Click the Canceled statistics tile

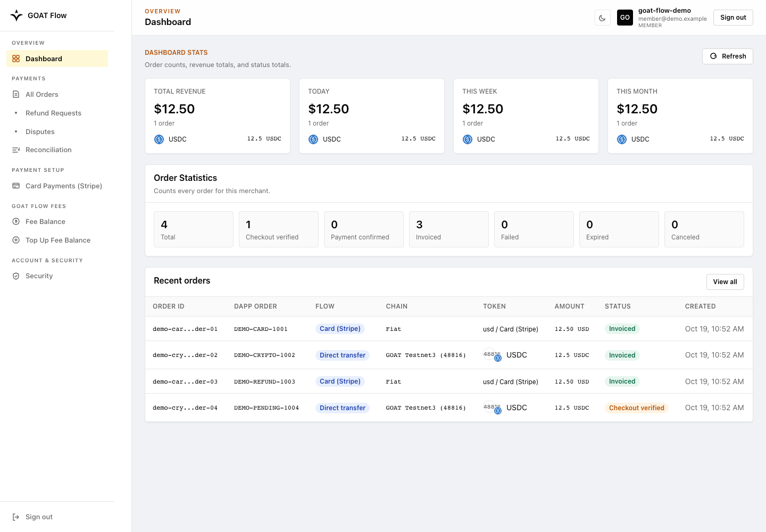[704, 229]
